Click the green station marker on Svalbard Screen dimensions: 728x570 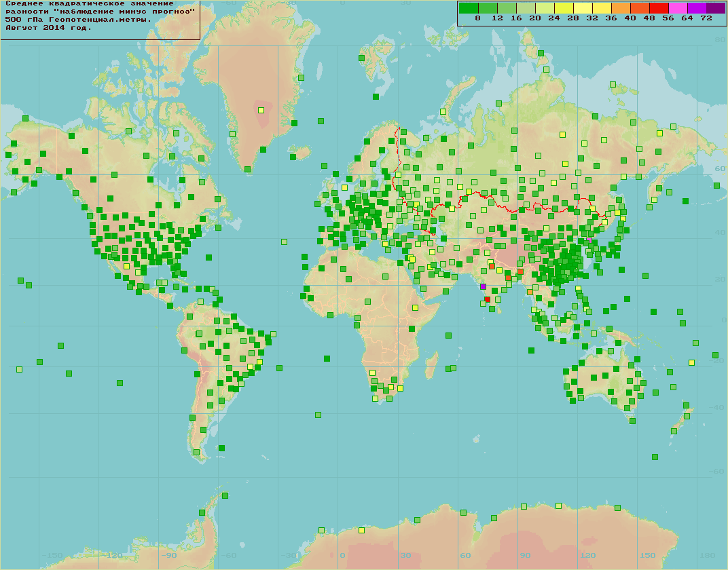(x=361, y=58)
